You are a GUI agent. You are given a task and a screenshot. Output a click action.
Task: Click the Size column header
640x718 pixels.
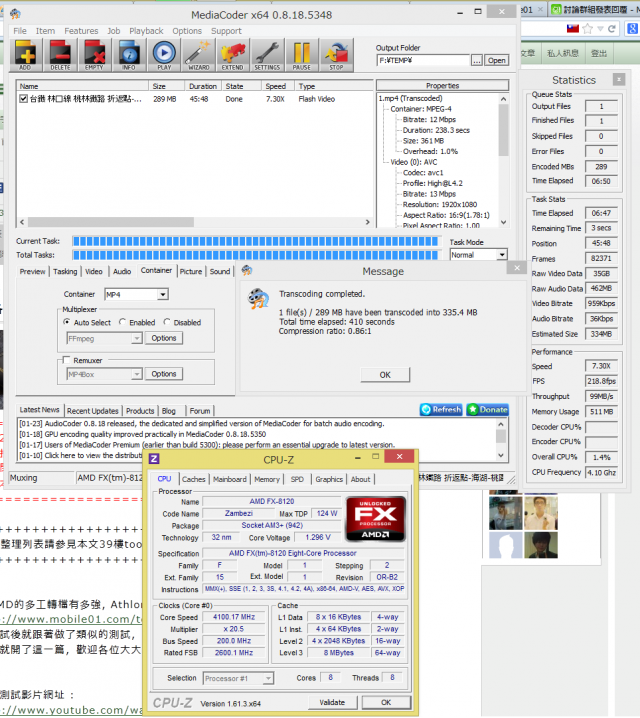pyautogui.click(x=166, y=86)
